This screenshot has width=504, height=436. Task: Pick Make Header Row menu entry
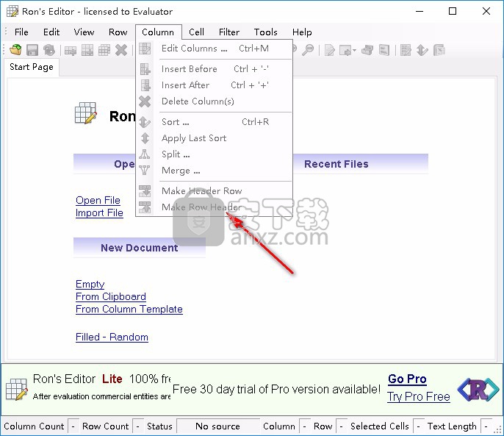click(201, 191)
